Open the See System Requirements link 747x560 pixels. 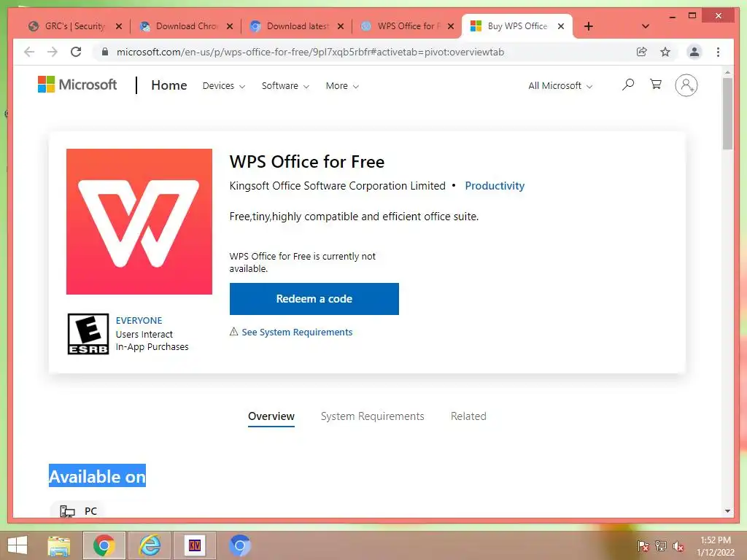click(297, 332)
